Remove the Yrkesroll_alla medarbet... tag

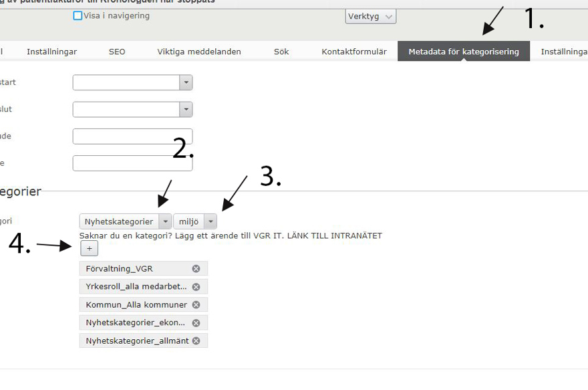point(196,287)
